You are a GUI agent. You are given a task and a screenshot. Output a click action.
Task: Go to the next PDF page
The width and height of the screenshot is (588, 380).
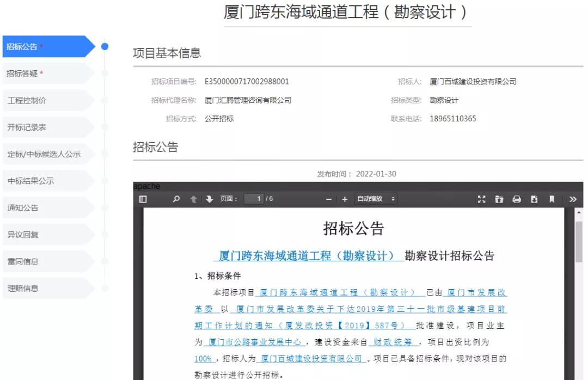point(210,199)
